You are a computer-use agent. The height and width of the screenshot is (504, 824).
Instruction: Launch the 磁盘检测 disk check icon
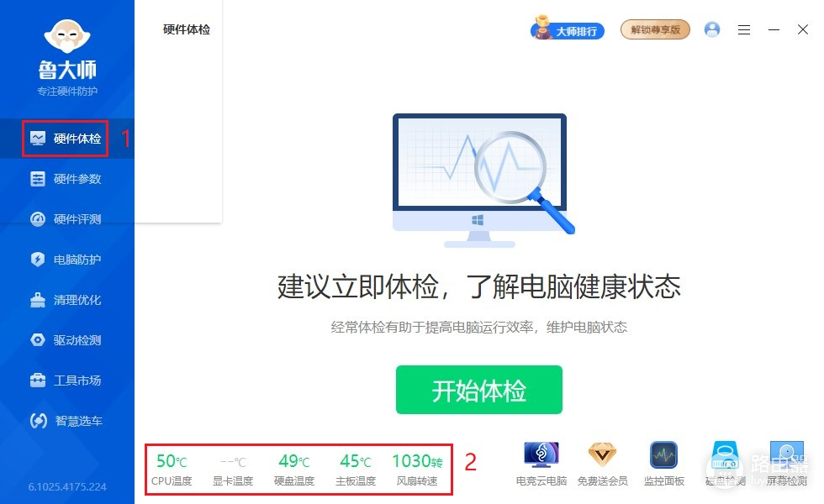725,454
